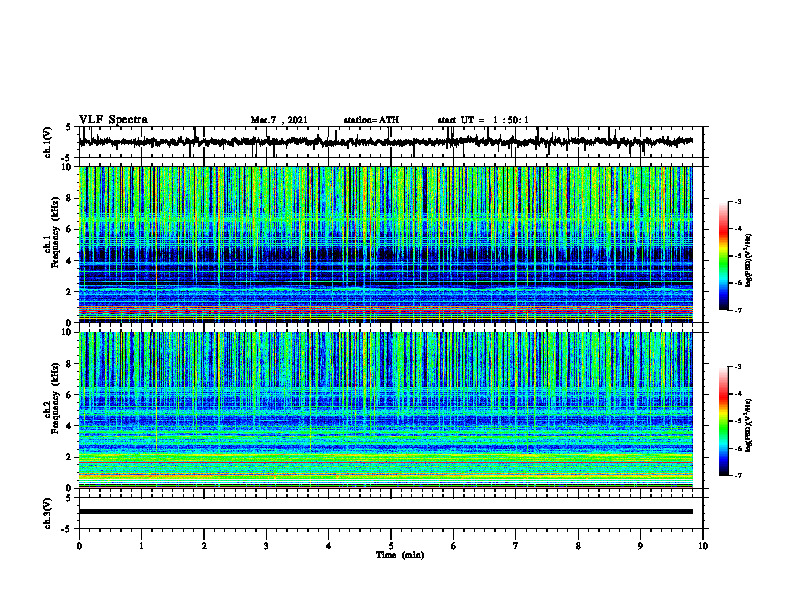Click time axis tick label '4'

coord(329,546)
